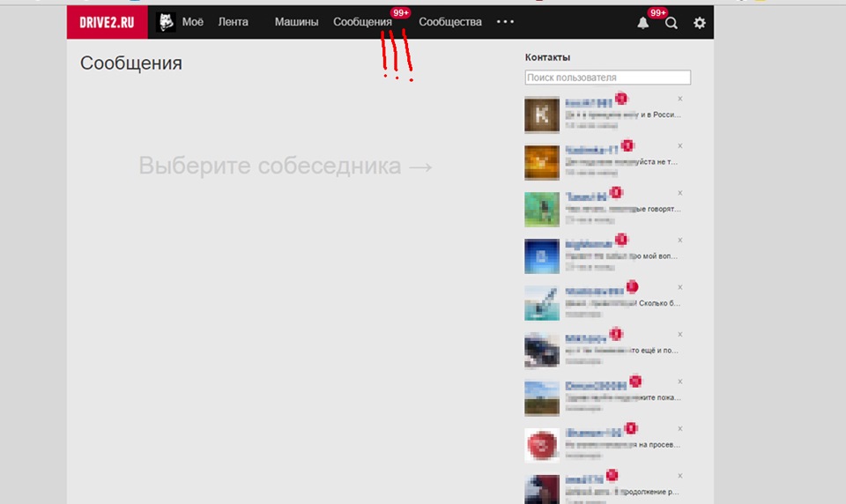Go to the Моё section

(x=193, y=21)
